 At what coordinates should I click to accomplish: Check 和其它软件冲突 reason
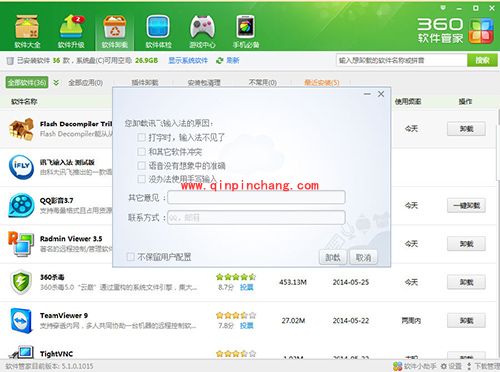[x=141, y=152]
